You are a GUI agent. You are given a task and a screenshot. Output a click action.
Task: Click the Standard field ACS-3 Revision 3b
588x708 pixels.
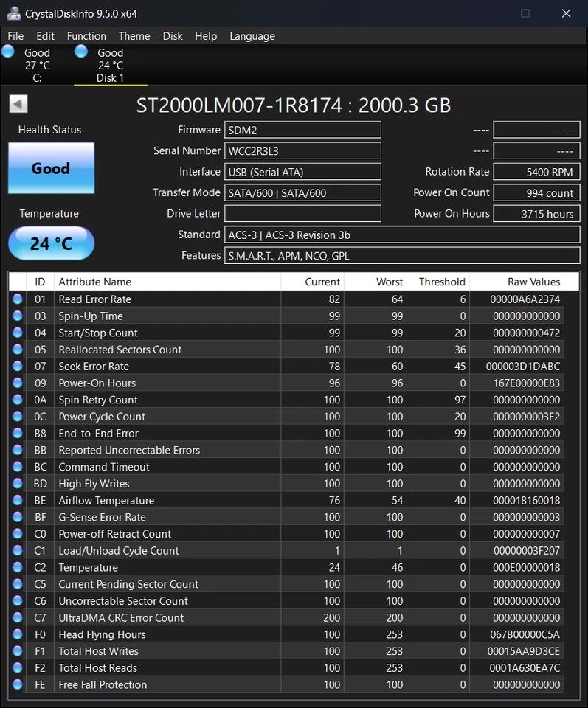pyautogui.click(x=402, y=235)
